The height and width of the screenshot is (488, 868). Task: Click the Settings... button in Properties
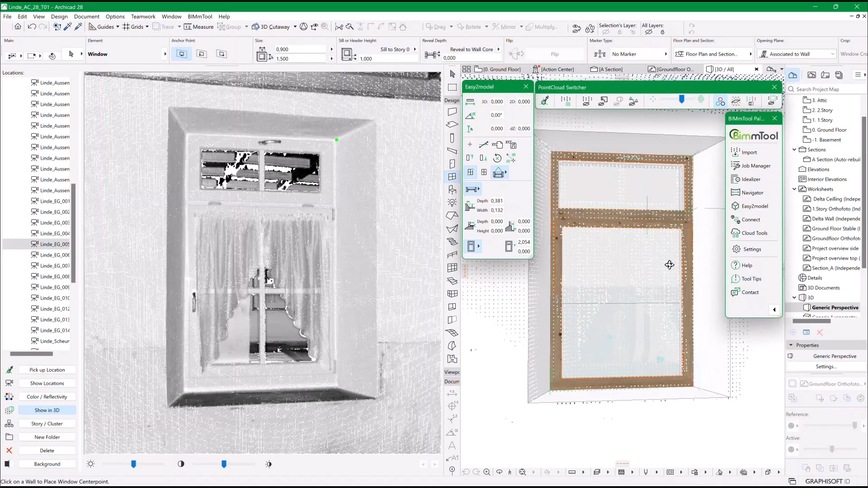coord(826,366)
